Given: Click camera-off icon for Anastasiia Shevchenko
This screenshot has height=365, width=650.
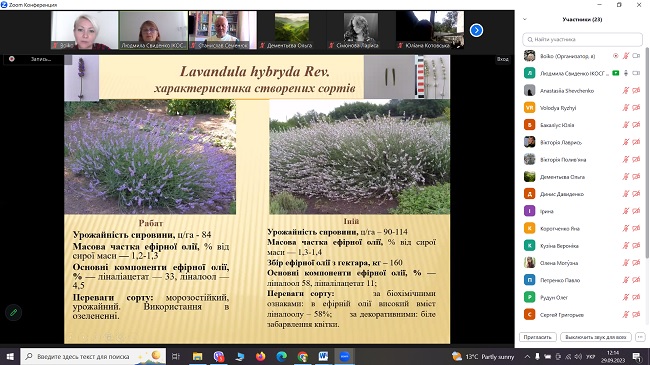Looking at the screenshot, I should [636, 90].
